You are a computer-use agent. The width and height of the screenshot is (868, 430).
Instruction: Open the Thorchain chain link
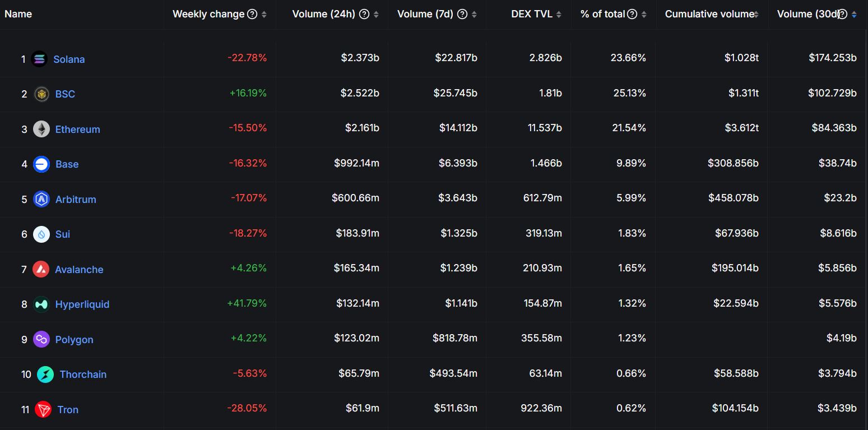point(83,374)
